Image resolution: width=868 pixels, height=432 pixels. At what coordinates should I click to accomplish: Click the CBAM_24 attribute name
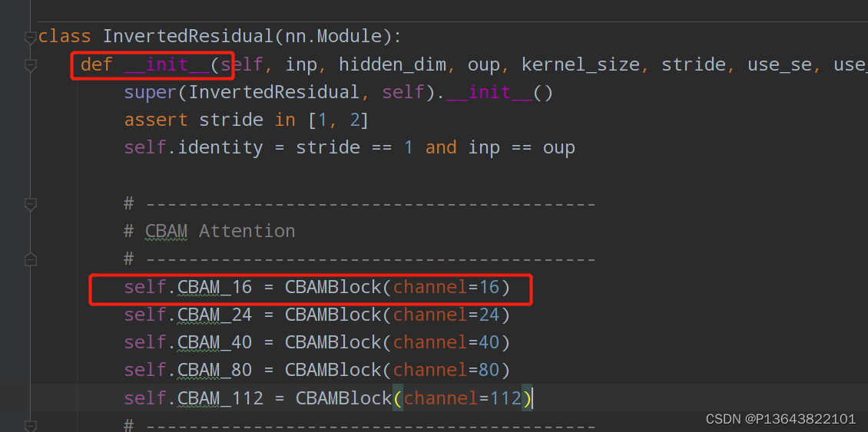(x=215, y=315)
